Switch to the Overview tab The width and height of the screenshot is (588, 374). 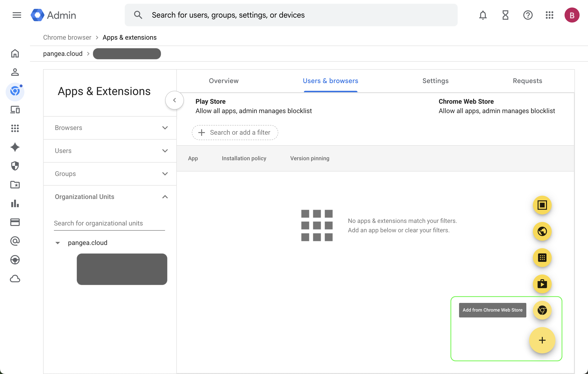[x=224, y=81]
